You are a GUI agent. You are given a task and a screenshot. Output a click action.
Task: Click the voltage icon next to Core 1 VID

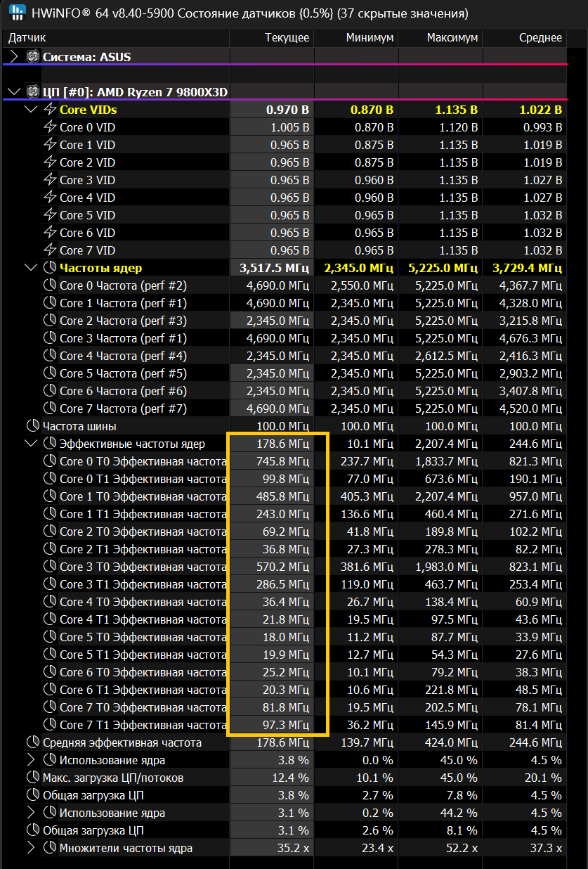point(50,144)
